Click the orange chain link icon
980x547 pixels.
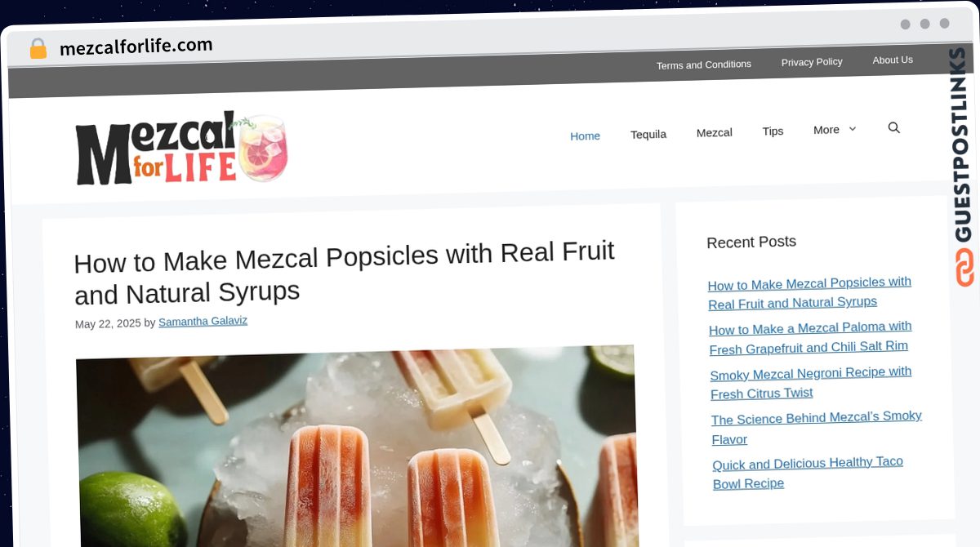(964, 268)
